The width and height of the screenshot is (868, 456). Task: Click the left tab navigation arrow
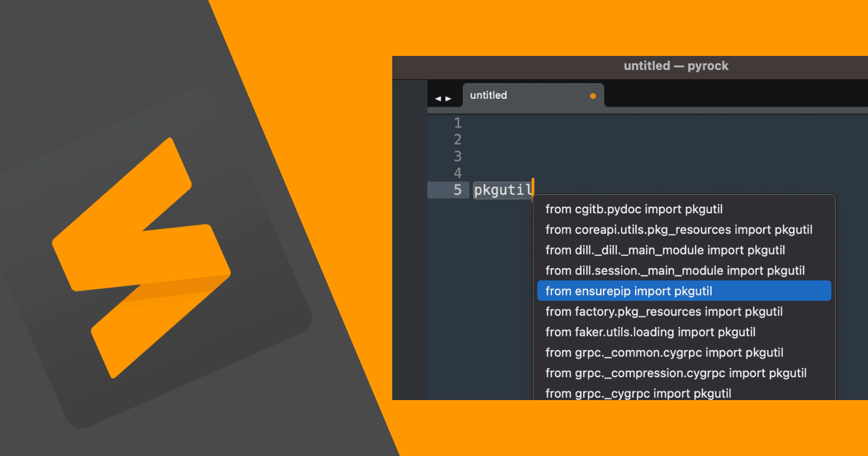(438, 99)
